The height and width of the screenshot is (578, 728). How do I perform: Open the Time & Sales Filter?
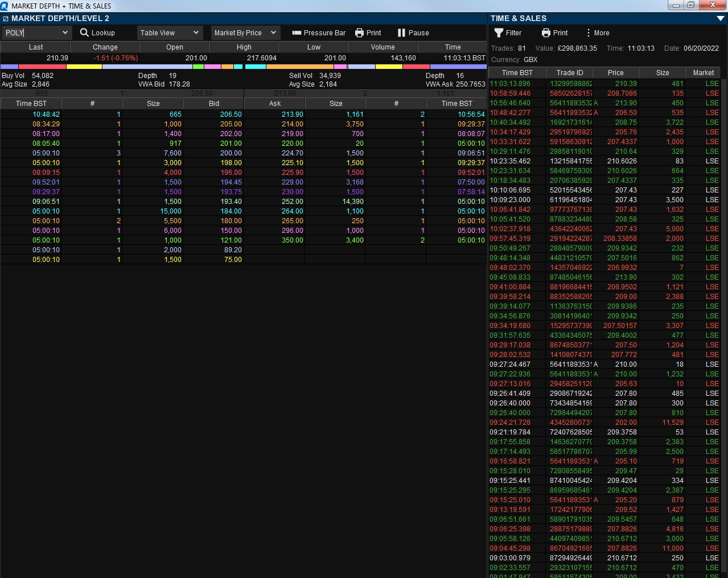[x=508, y=33]
